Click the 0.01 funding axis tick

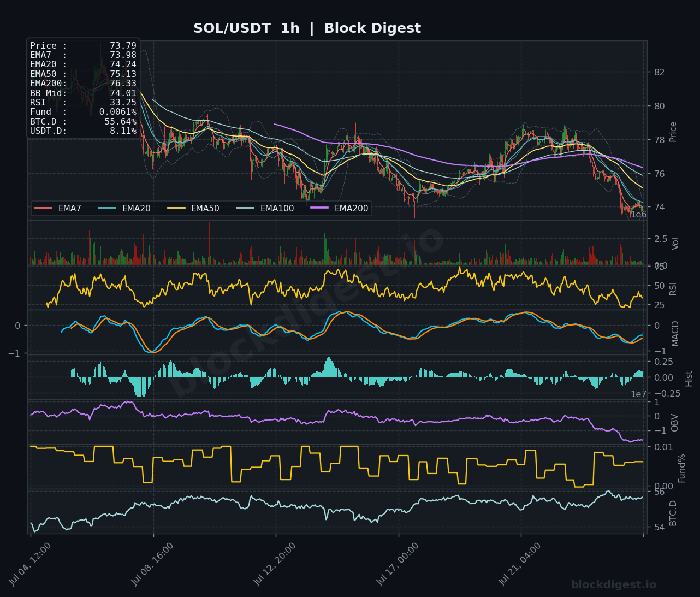663,447
